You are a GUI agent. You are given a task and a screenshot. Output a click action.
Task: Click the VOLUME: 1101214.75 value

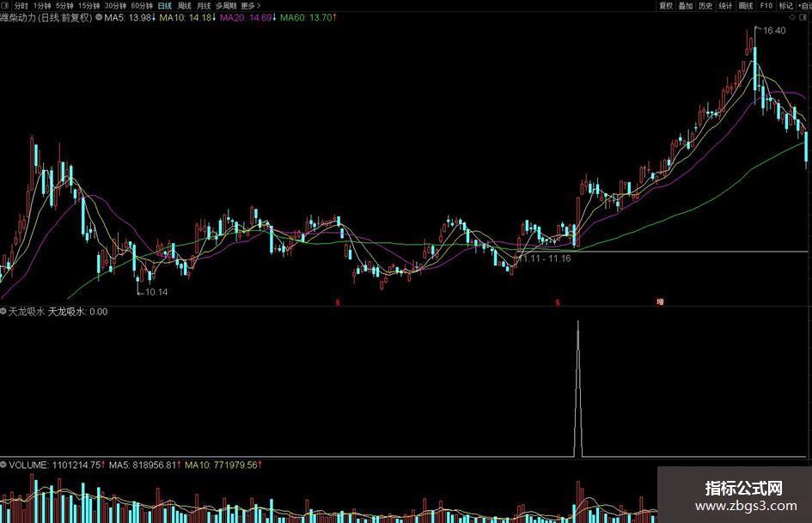(x=57, y=465)
